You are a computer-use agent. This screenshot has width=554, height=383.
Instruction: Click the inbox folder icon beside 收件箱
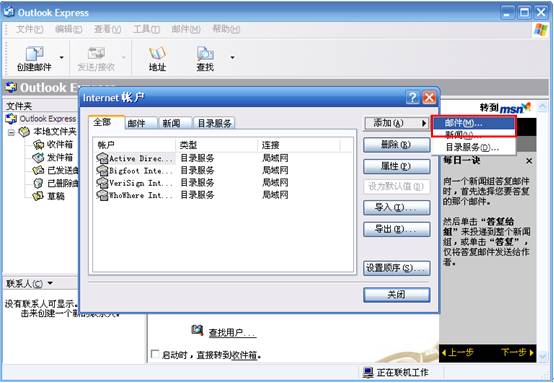point(38,144)
